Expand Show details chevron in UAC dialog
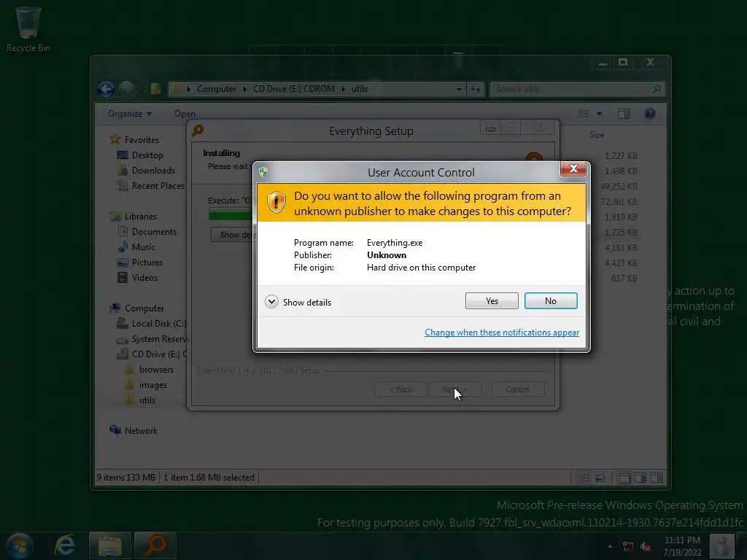This screenshot has height=560, width=747. (271, 302)
